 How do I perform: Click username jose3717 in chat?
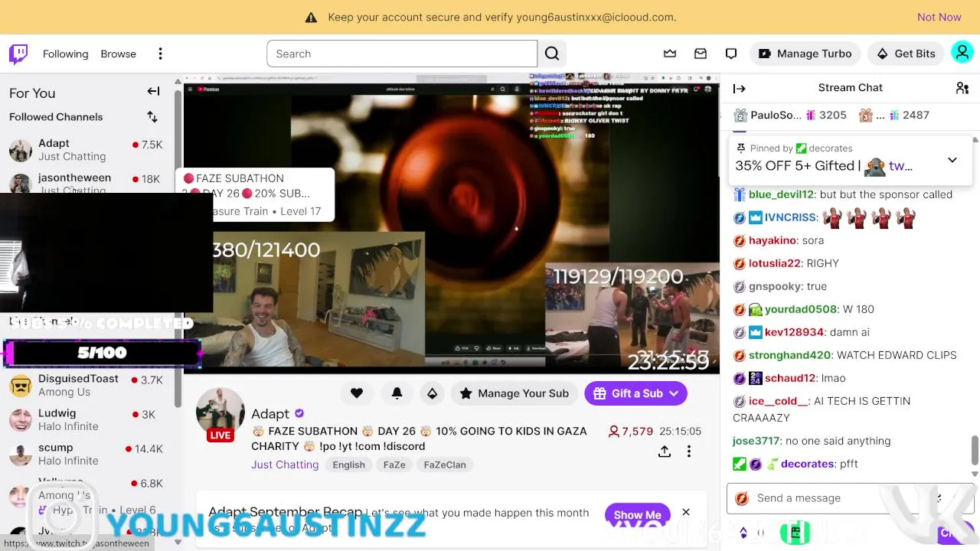pos(756,441)
